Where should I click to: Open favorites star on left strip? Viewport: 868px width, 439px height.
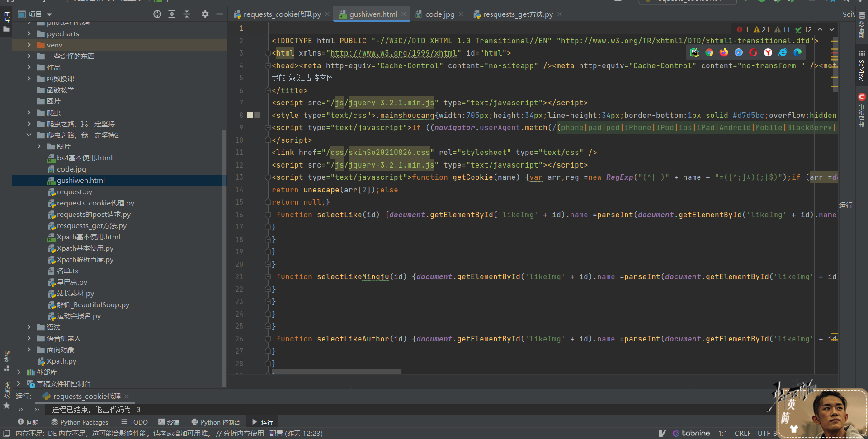[x=6, y=406]
